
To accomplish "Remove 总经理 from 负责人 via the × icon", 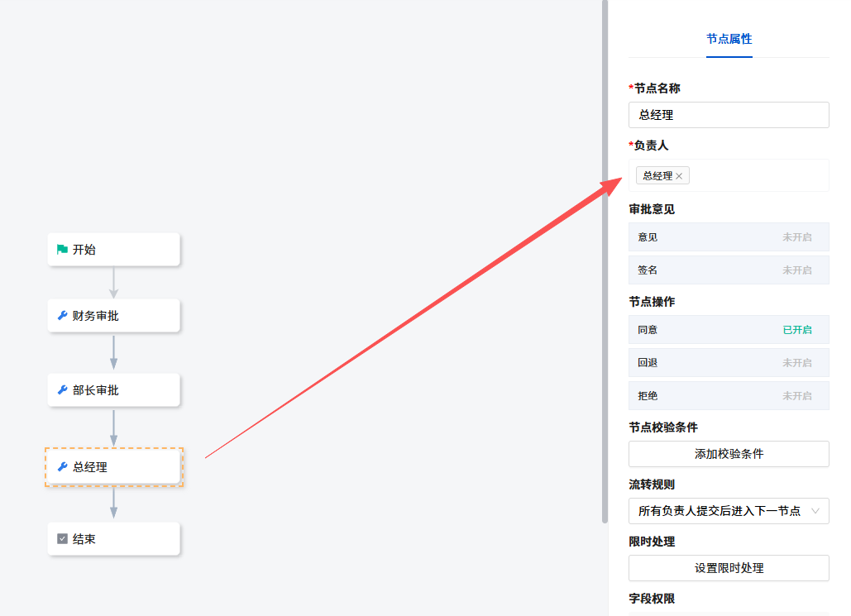I will click(x=679, y=175).
